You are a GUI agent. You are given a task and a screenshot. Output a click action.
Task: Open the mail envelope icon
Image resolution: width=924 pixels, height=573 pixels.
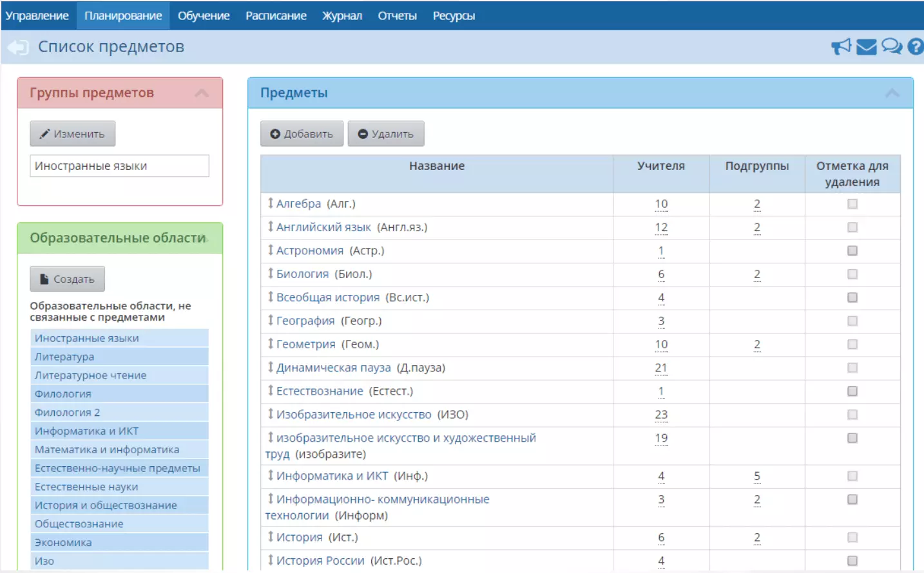point(866,46)
